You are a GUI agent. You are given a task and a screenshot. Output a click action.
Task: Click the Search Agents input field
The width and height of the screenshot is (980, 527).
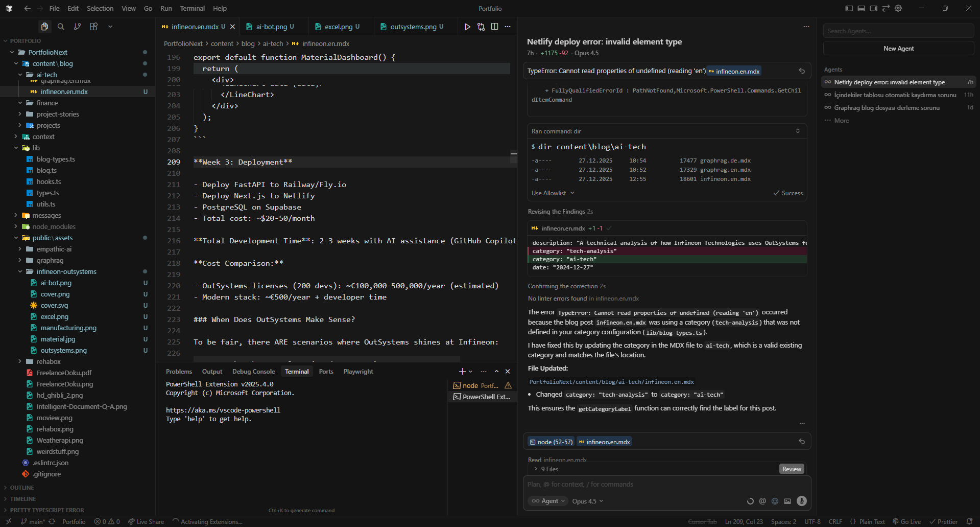point(898,31)
